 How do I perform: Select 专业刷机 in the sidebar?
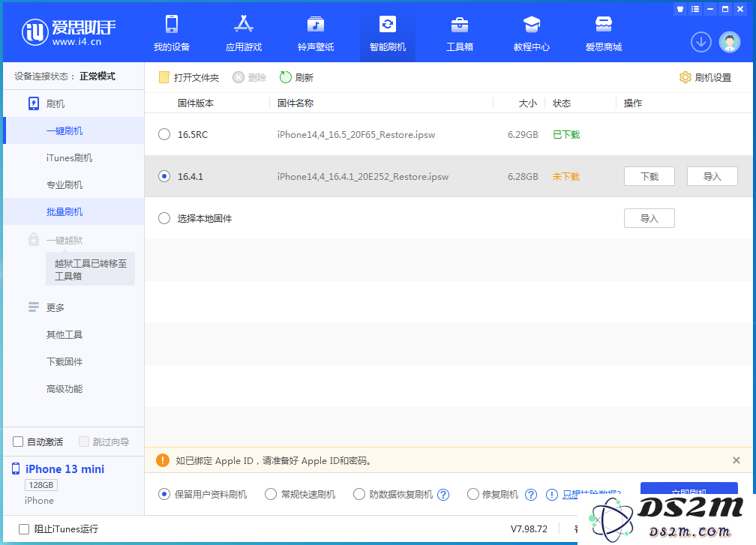(x=73, y=184)
